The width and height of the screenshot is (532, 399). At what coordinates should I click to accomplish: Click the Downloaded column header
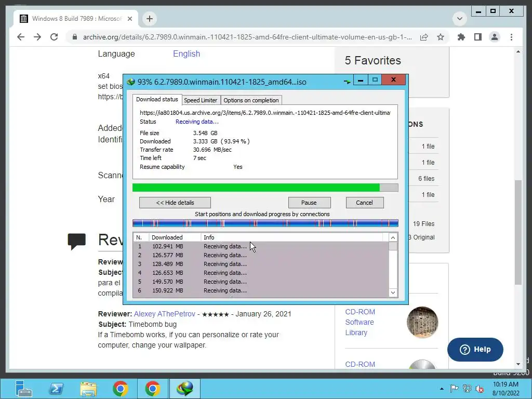pos(175,237)
